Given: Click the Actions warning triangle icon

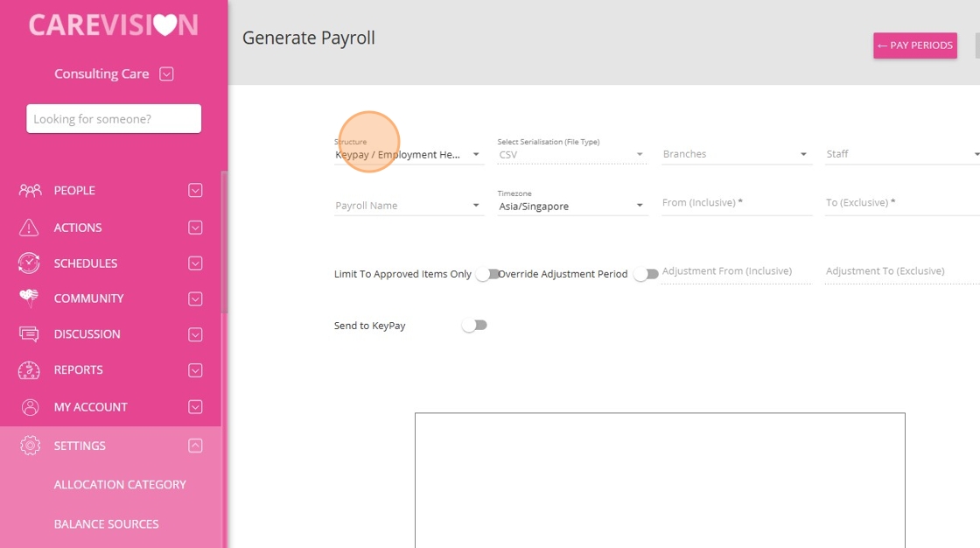Looking at the screenshot, I should pyautogui.click(x=29, y=228).
